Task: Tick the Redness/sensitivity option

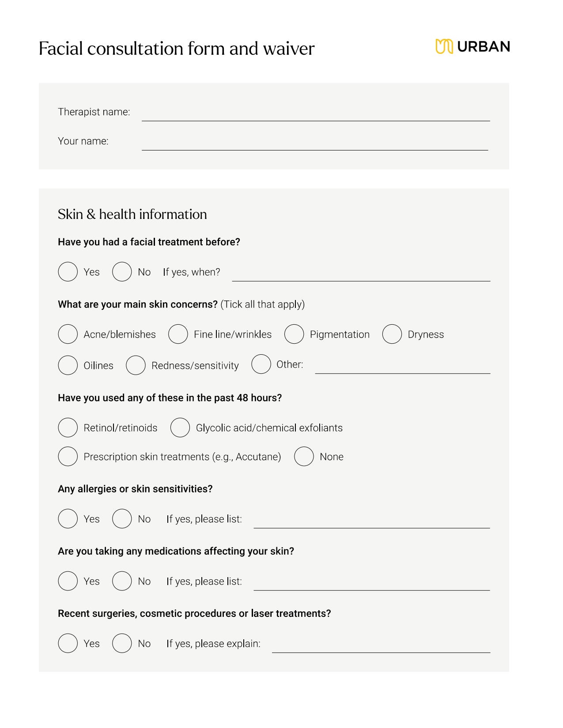Action: click(136, 365)
